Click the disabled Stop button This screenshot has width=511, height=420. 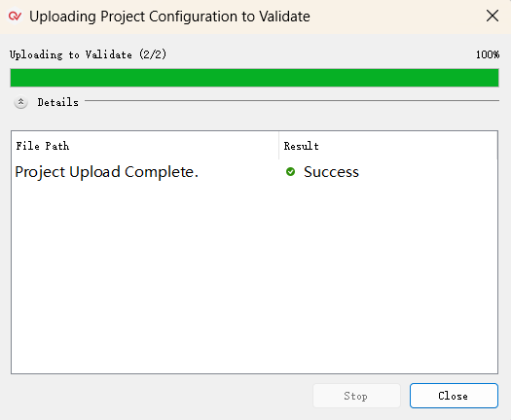[x=356, y=396]
